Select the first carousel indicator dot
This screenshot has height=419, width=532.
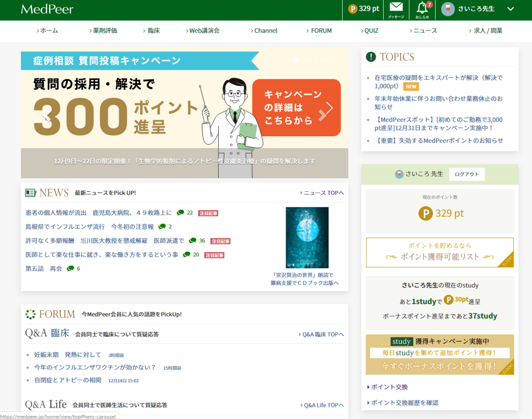pyautogui.click(x=283, y=59)
